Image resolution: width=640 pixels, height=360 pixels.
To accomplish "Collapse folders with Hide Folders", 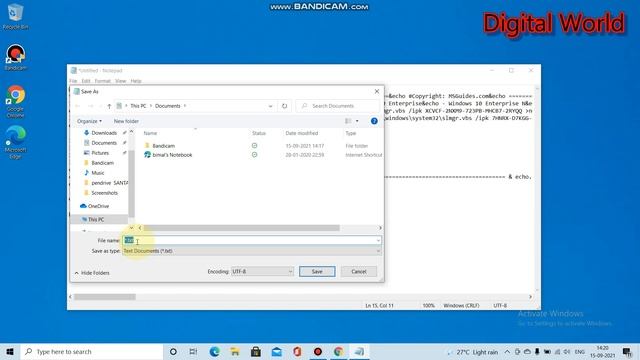I will [92, 273].
